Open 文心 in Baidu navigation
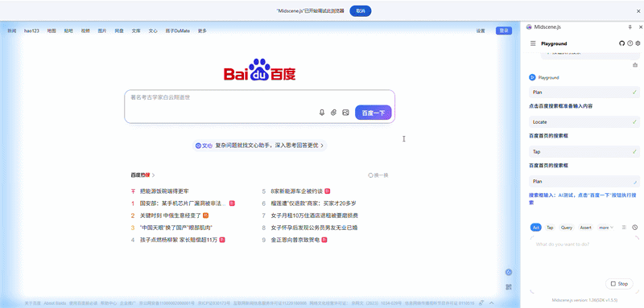The width and height of the screenshot is (644, 308). click(x=153, y=31)
